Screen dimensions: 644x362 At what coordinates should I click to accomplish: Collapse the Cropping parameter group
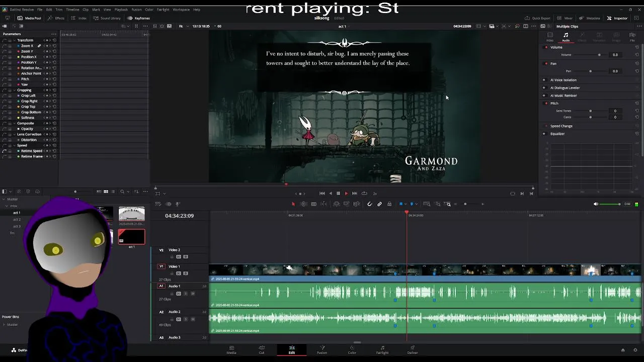[15, 90]
